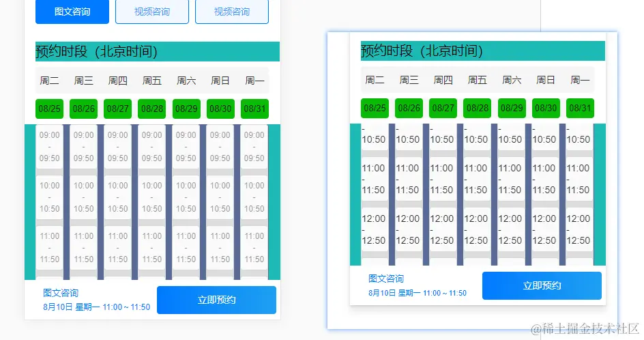This screenshot has width=644, height=340.
Task: Book right panel 08/30 slot 11:00-11:50
Action: pyautogui.click(x=545, y=179)
